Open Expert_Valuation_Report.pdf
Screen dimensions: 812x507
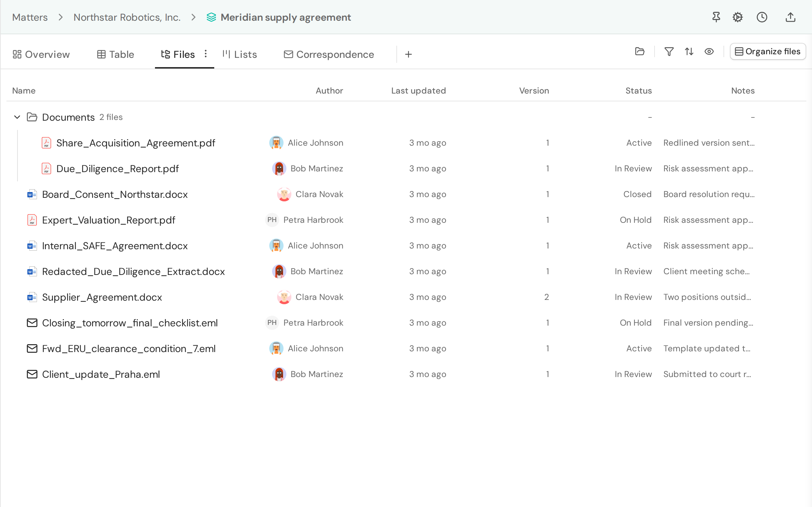[x=109, y=220]
